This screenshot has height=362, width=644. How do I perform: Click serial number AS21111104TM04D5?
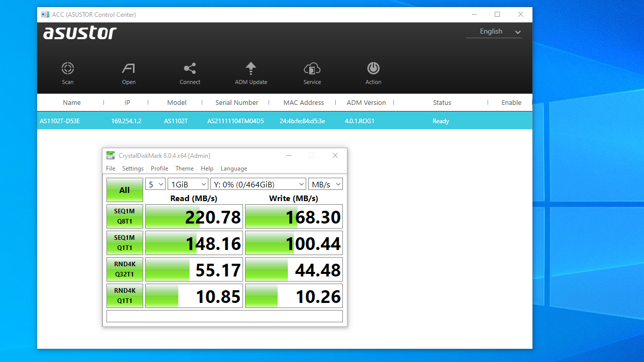[x=236, y=121]
